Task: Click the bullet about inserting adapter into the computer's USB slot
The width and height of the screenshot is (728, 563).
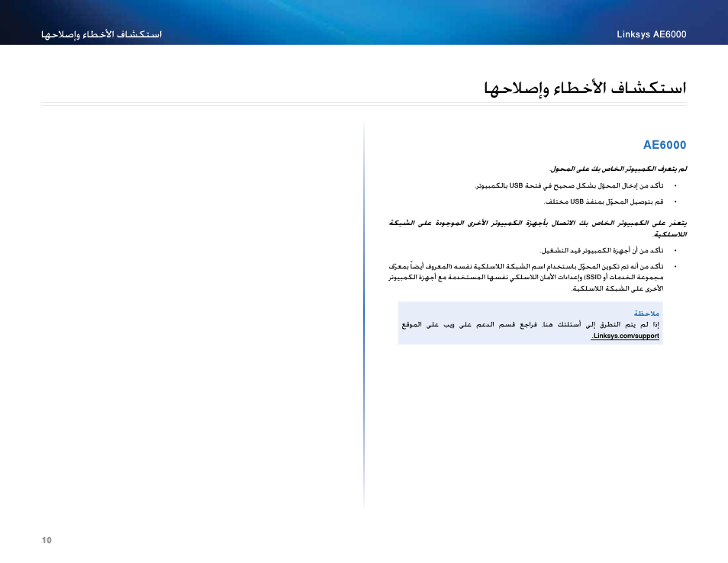Action: (x=569, y=185)
